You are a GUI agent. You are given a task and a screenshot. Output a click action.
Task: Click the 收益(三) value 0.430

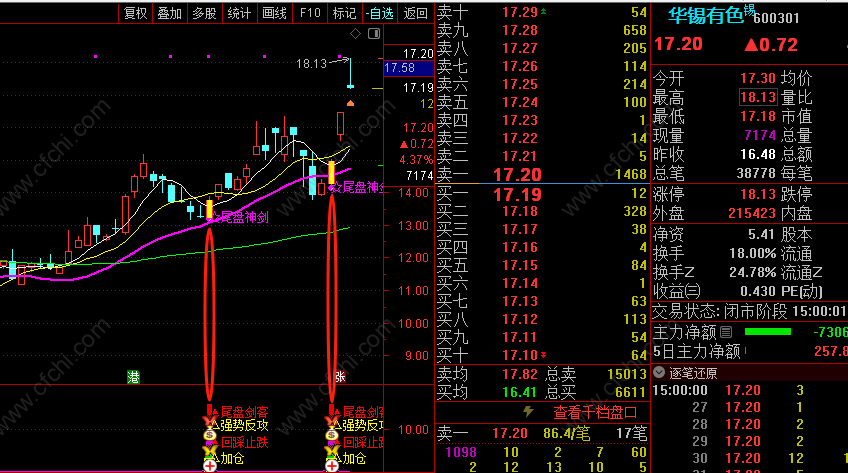pyautogui.click(x=758, y=291)
